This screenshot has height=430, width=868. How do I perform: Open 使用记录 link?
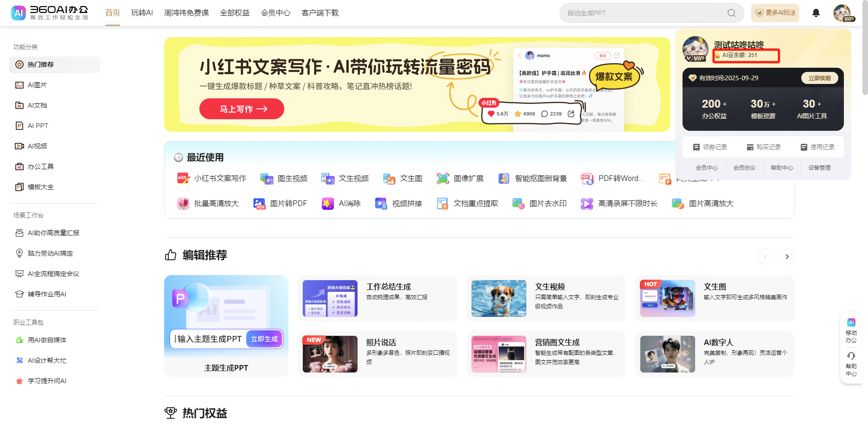817,147
